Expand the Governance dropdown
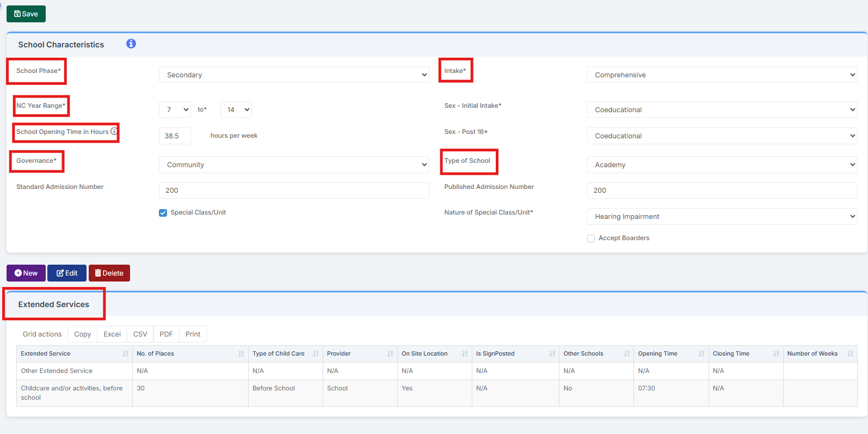Screen dimensions: 868x434 pyautogui.click(x=294, y=165)
